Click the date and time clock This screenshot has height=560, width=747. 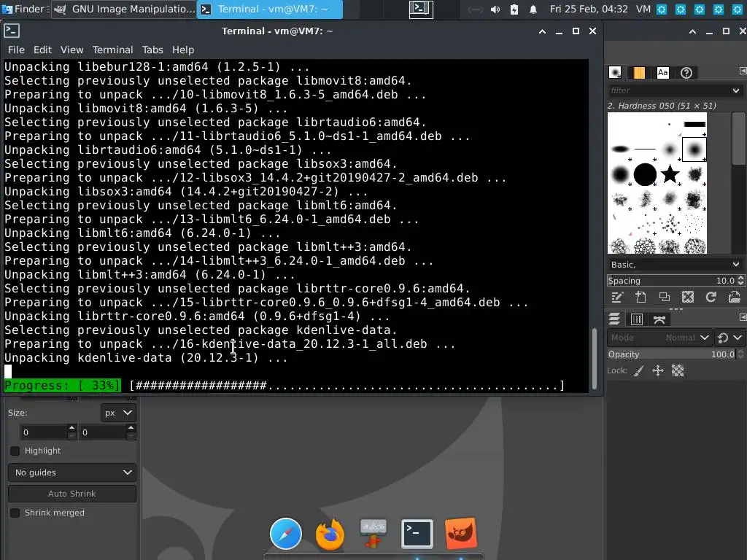tap(589, 9)
